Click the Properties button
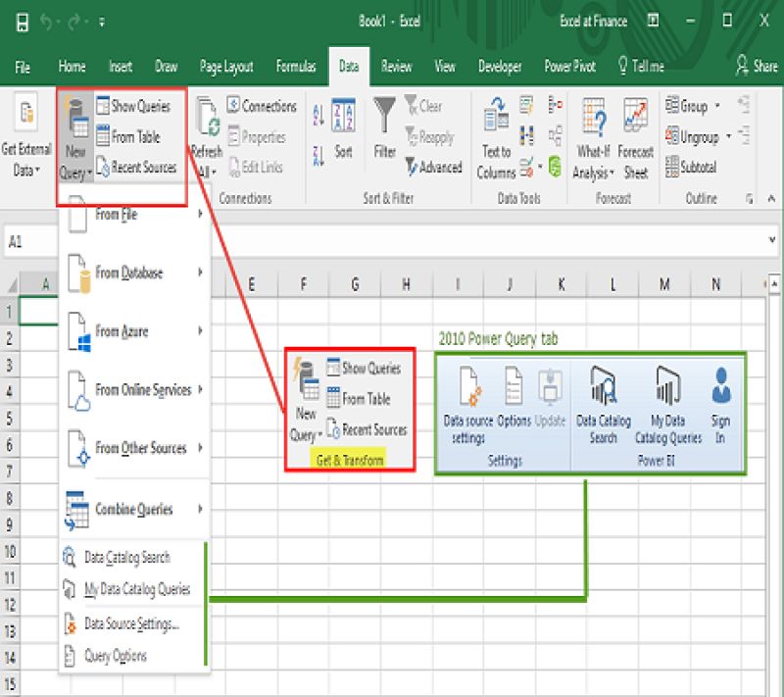 [x=257, y=136]
